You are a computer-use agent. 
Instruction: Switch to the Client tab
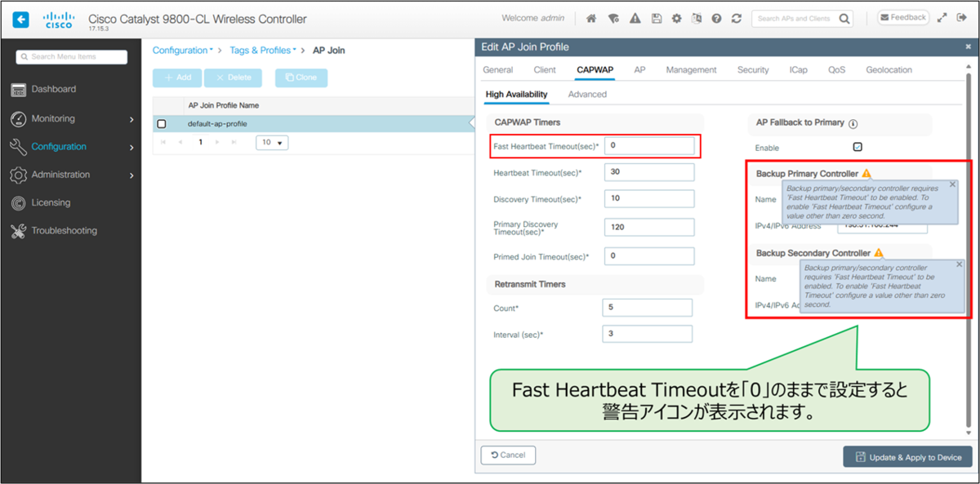pos(545,70)
